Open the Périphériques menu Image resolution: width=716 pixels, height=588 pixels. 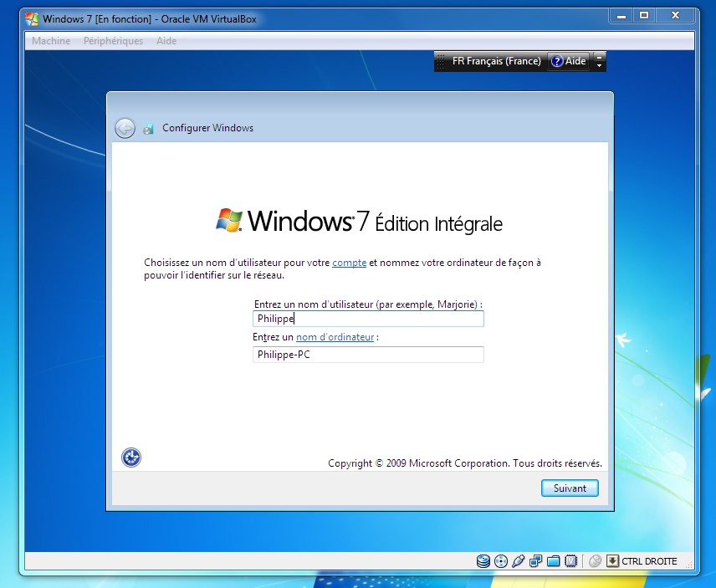point(113,41)
